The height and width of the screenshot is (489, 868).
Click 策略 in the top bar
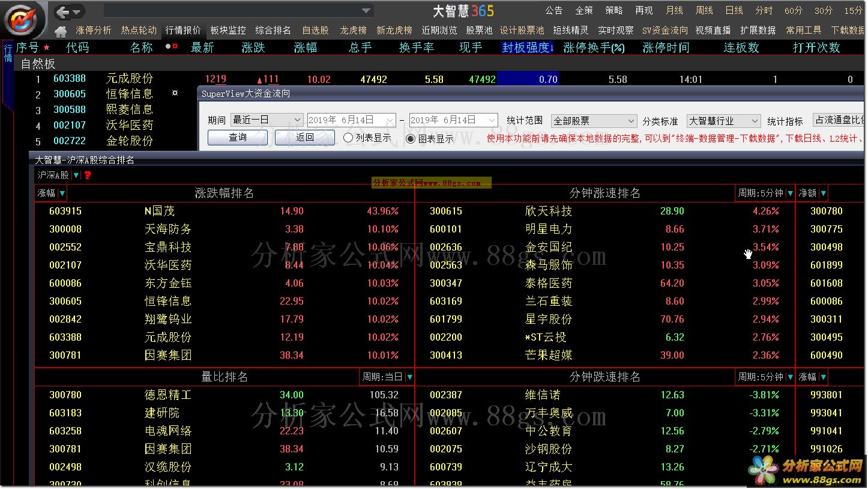pos(614,11)
